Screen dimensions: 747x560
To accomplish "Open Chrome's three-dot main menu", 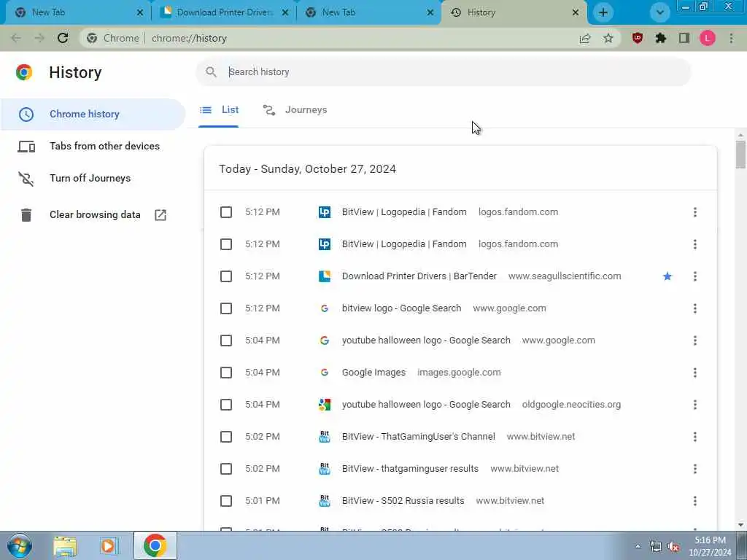I will click(731, 38).
